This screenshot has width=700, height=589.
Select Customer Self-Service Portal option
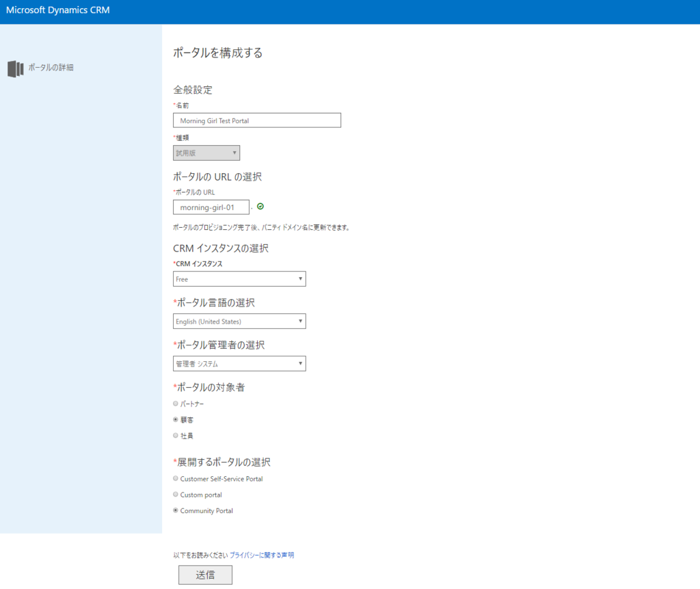coord(176,479)
